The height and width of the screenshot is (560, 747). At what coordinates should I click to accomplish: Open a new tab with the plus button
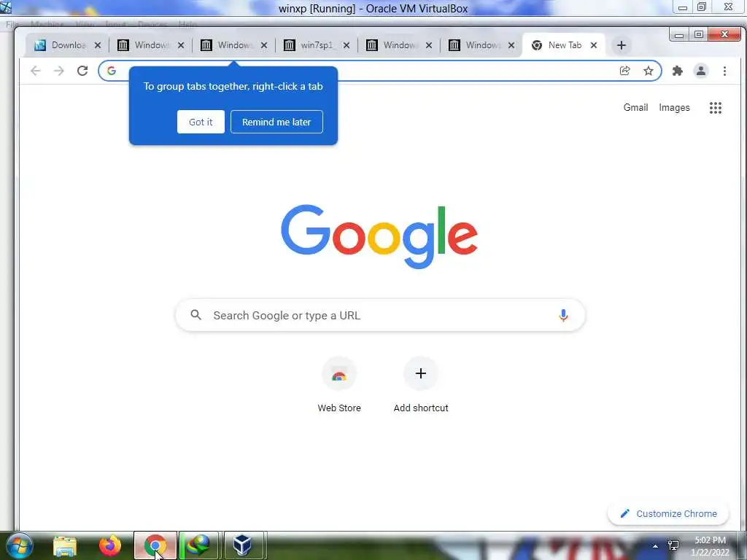coord(622,45)
